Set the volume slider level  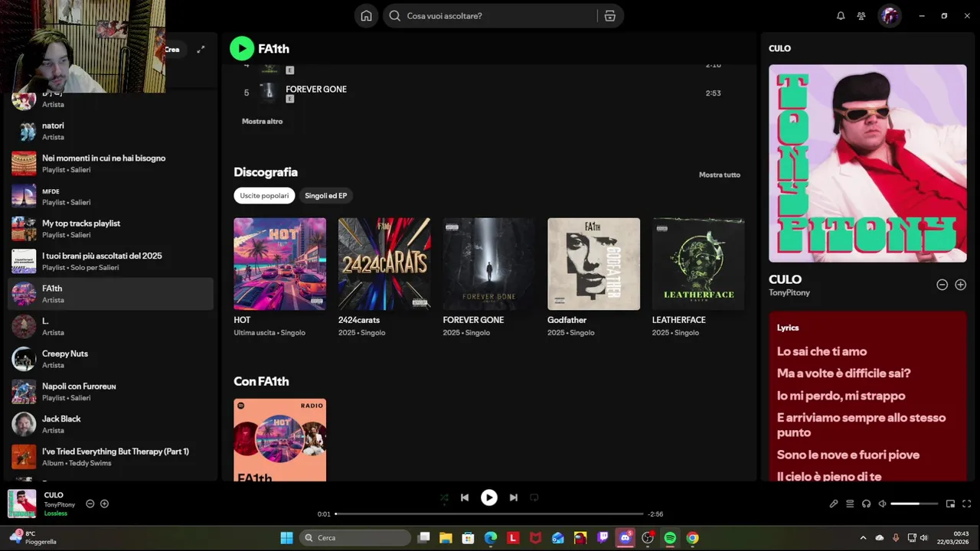point(914,504)
